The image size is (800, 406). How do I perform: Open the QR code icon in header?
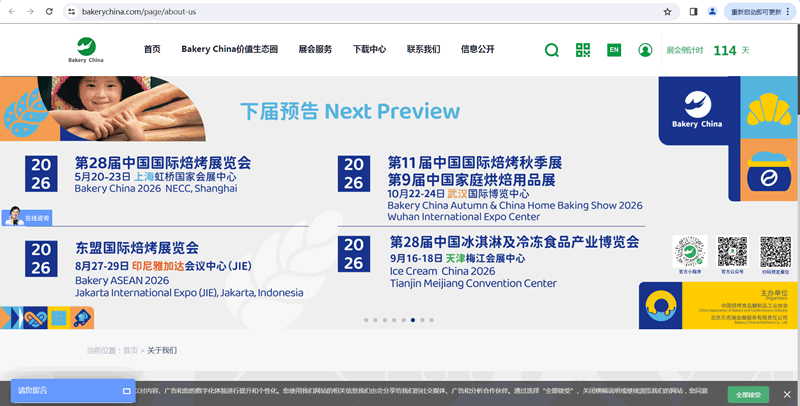[x=583, y=50]
